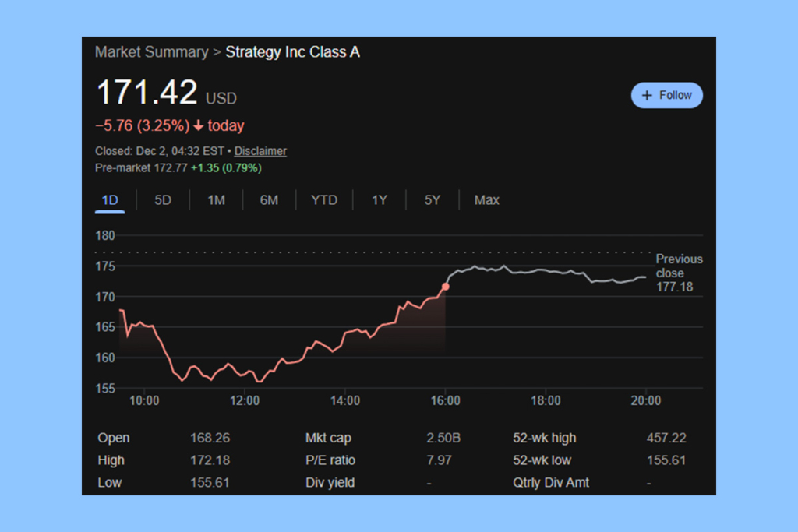This screenshot has width=798, height=532.
Task: Select the 6M time range
Action: pos(269,200)
